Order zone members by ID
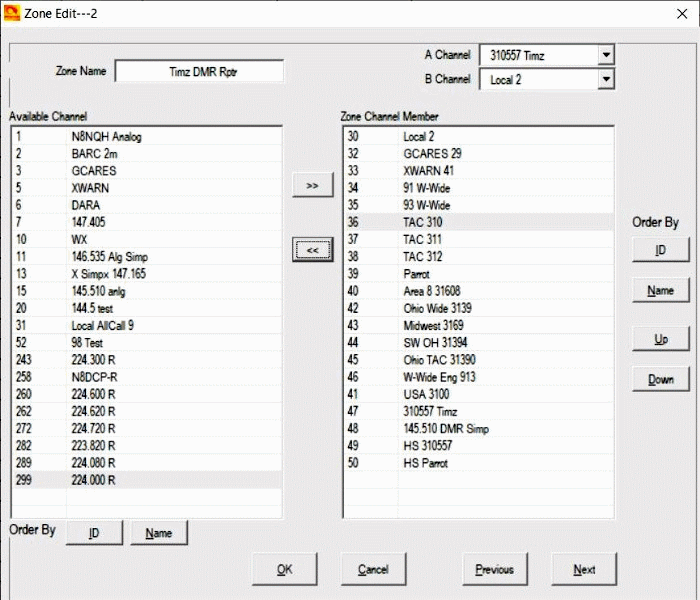Viewport: 700px width, 600px height. pos(661,250)
